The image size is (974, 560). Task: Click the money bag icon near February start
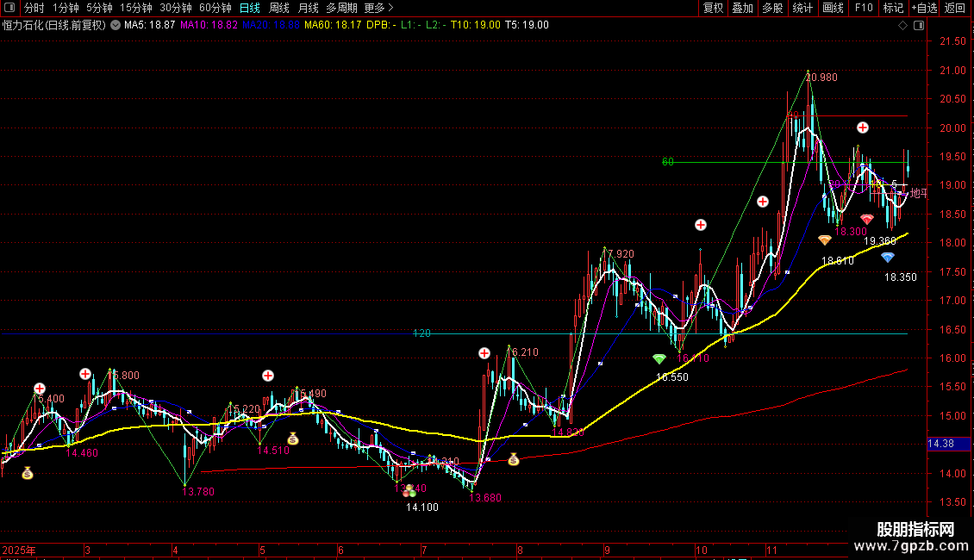pyautogui.click(x=28, y=474)
